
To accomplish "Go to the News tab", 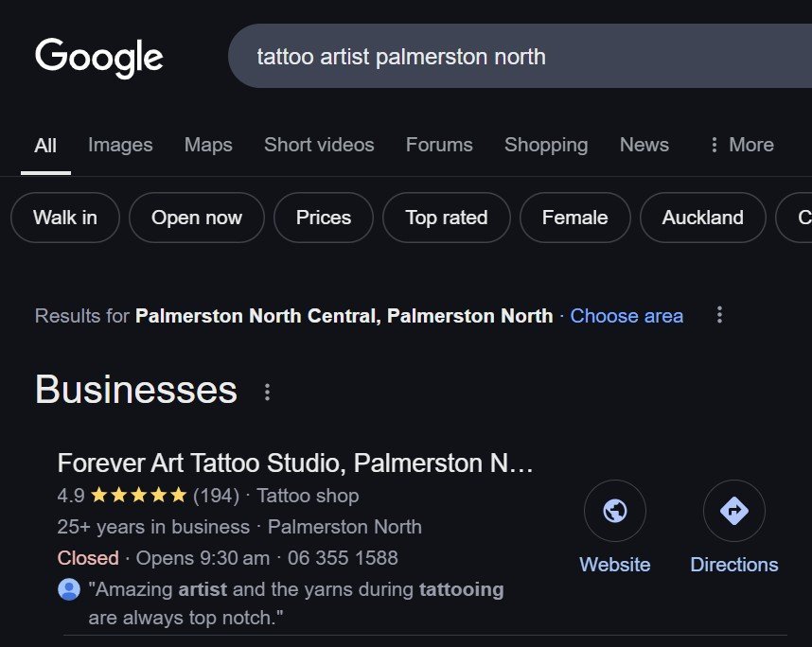I will [644, 145].
